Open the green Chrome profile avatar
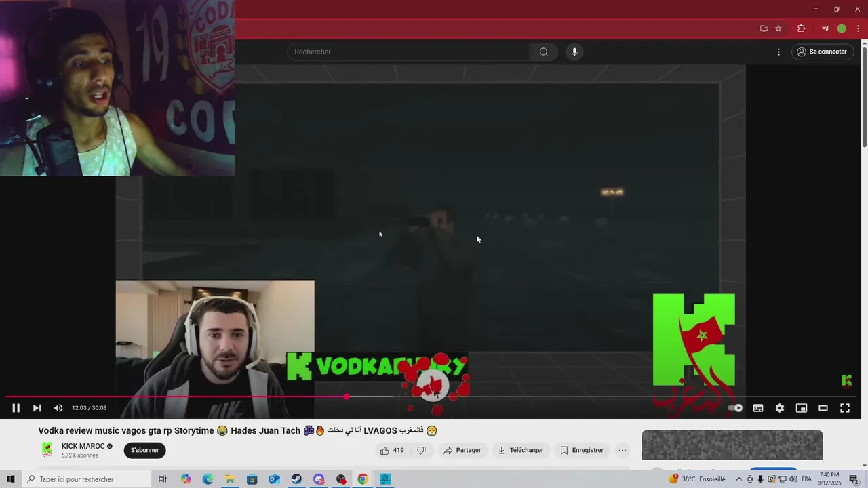 (842, 28)
